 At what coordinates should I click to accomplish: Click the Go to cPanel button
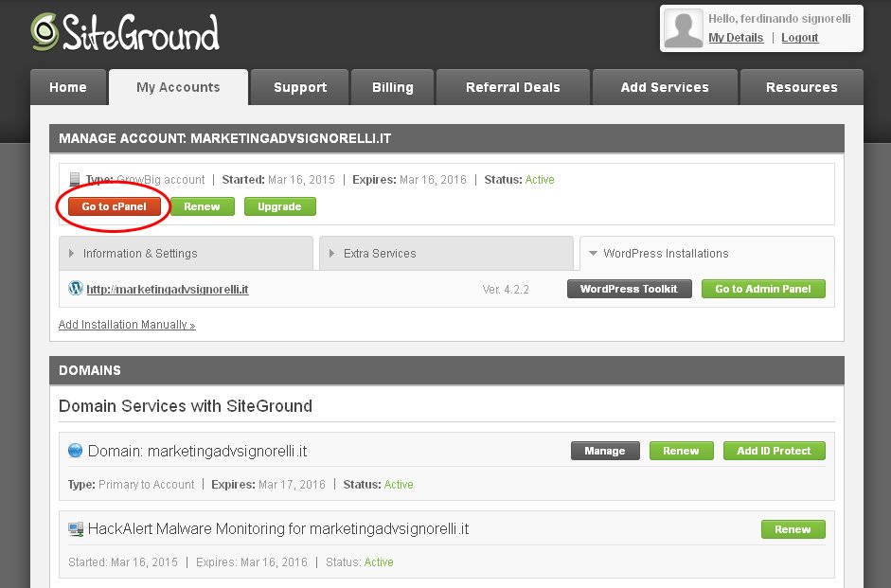(115, 206)
